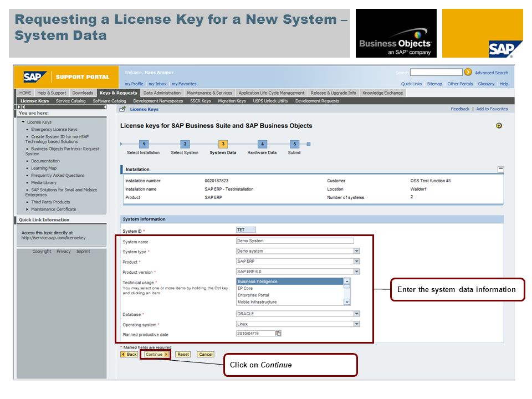Click the SAP Support Portal logo
The width and height of the screenshot is (532, 399).
66,77
